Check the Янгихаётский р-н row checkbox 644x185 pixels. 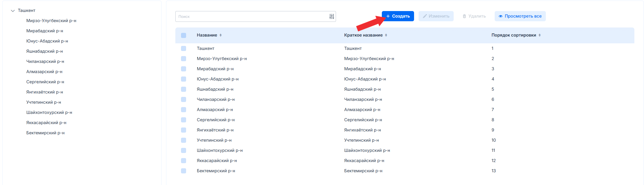184,130
